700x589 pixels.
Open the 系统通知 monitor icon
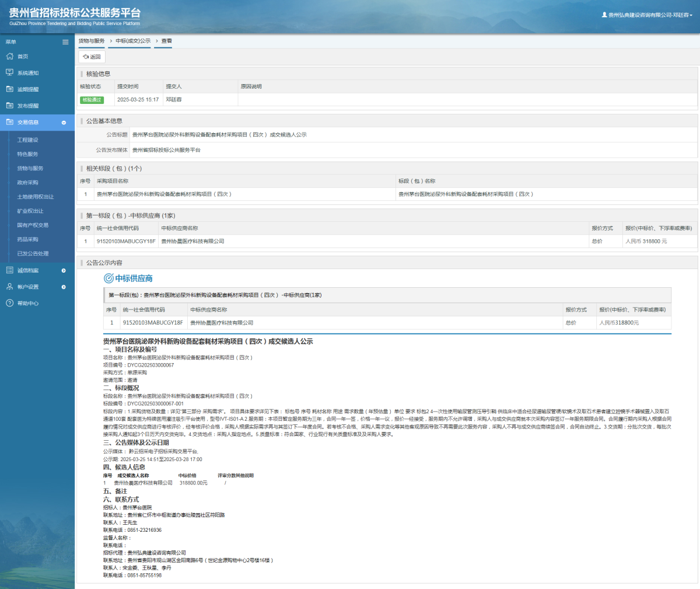[9, 72]
